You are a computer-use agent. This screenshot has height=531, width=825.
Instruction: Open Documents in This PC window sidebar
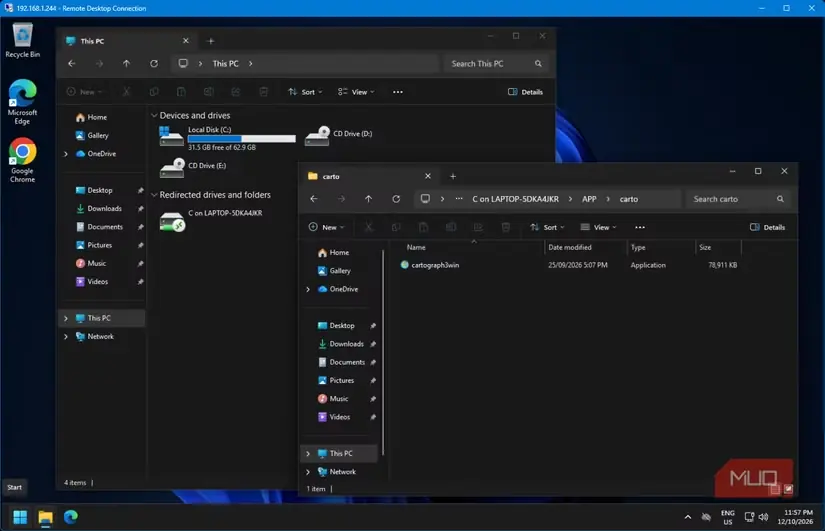tap(105, 227)
